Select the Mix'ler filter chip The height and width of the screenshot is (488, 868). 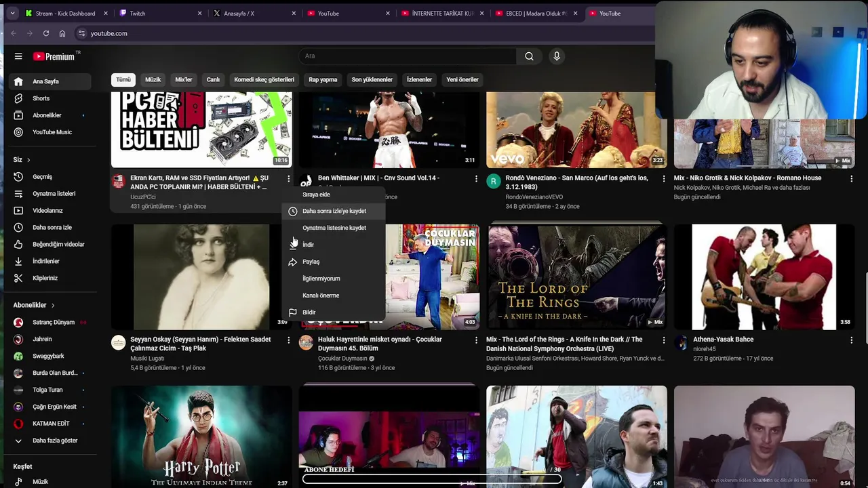point(184,80)
